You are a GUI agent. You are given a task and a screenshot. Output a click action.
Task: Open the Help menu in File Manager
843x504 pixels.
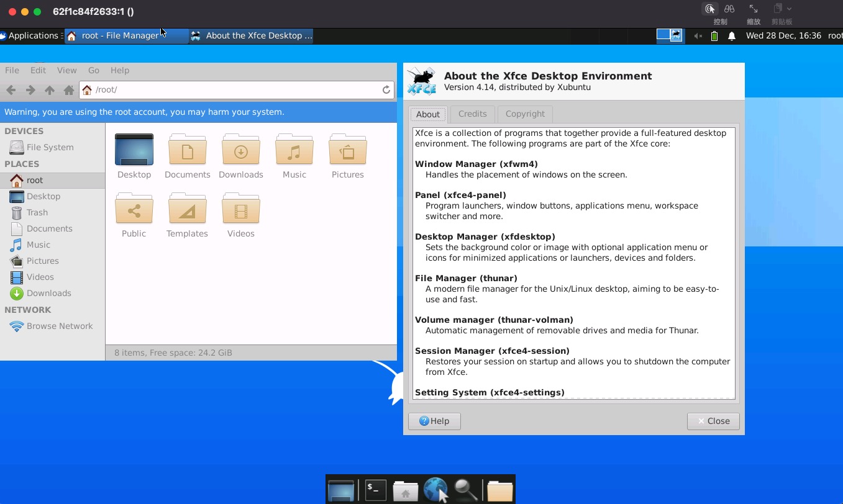click(x=120, y=70)
